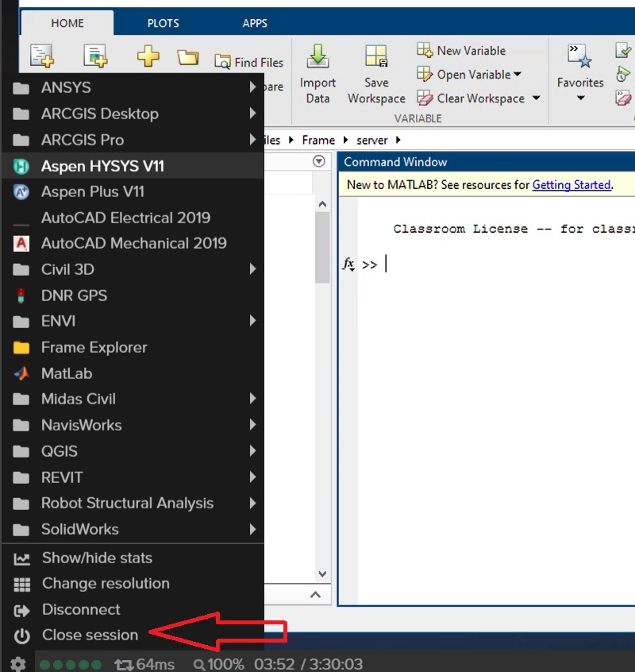Select Close session menu entry
This screenshot has width=635, height=672.
[x=90, y=635]
